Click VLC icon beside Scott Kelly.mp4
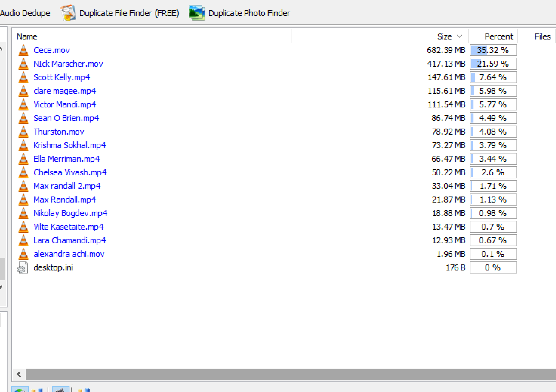The height and width of the screenshot is (392, 556). (x=23, y=77)
